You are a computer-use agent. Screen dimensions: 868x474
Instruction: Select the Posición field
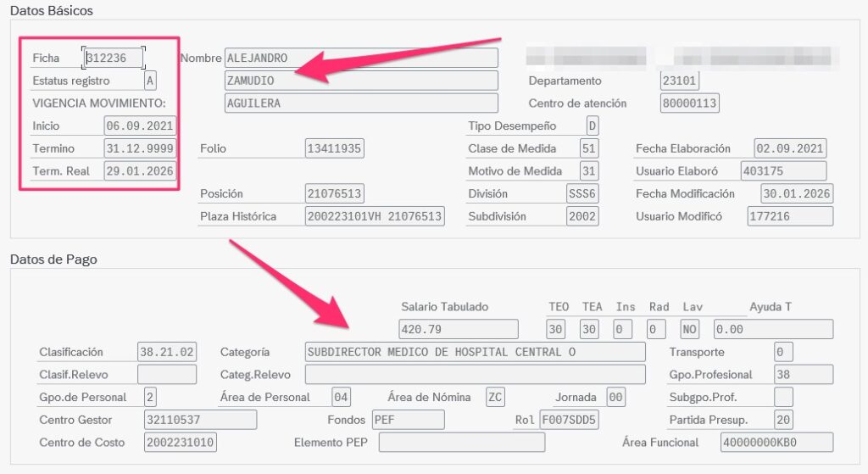coord(334,193)
